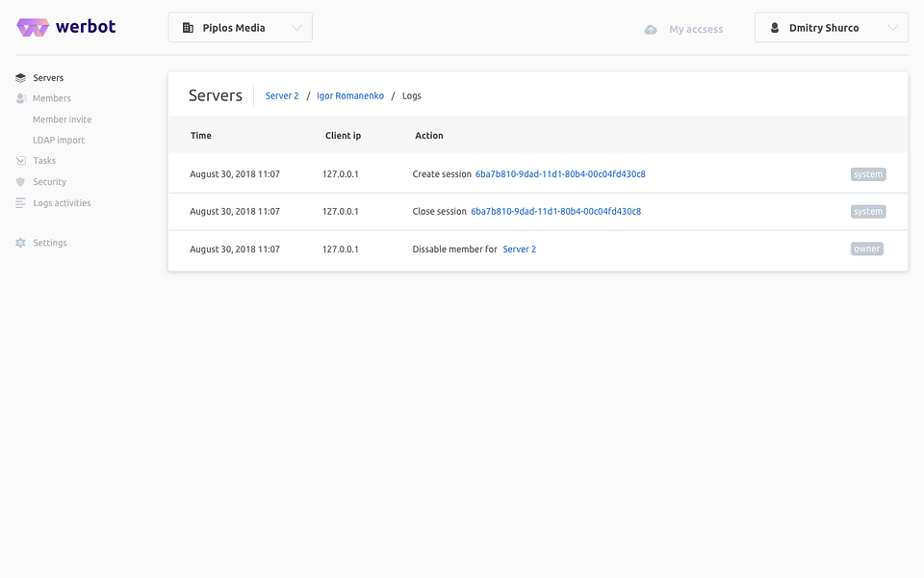This screenshot has height=578, width=924.
Task: Click the Settings gear icon
Action: point(21,243)
